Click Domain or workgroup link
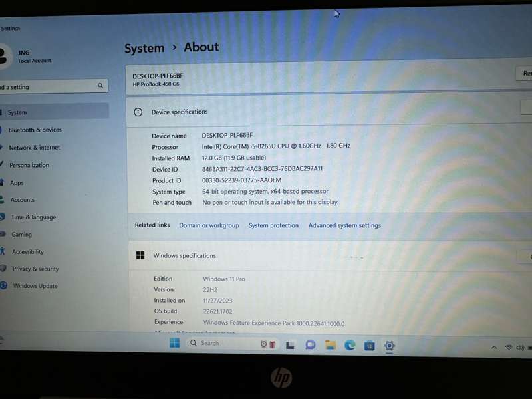The image size is (532, 399). (x=209, y=225)
